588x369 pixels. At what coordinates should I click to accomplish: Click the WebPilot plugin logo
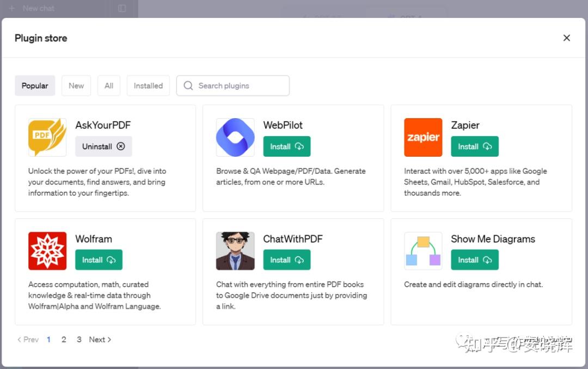click(235, 137)
